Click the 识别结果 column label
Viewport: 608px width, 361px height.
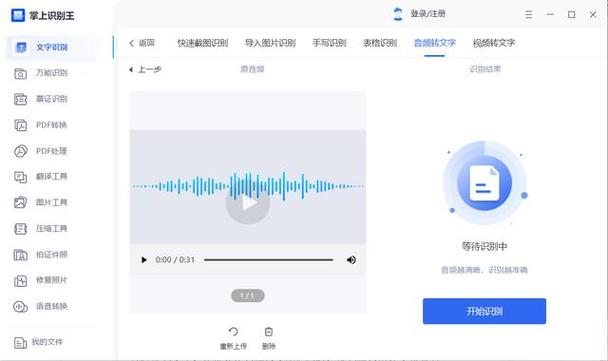coord(485,69)
